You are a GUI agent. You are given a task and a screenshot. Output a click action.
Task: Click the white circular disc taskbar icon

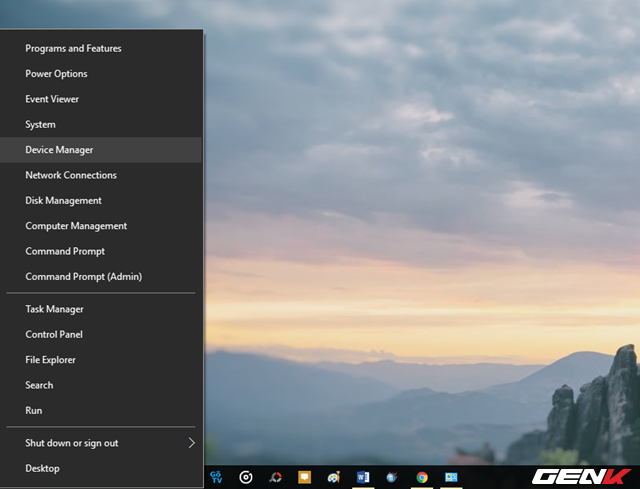tap(246, 477)
